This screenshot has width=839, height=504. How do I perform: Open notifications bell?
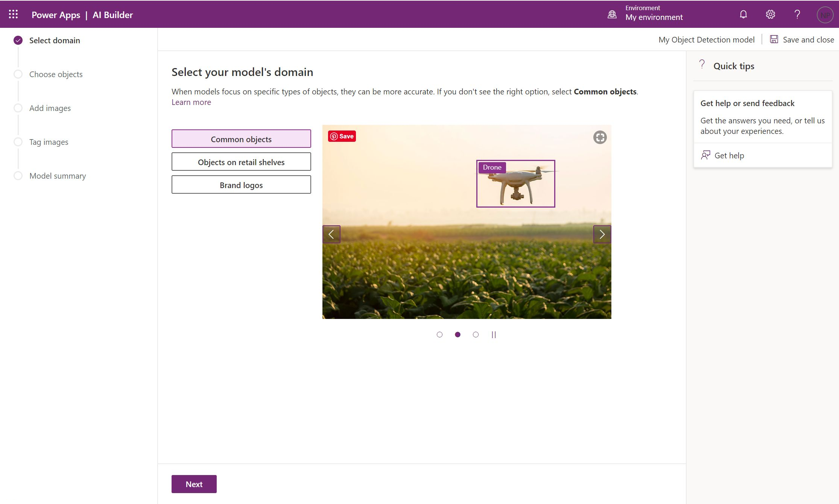coord(743,14)
